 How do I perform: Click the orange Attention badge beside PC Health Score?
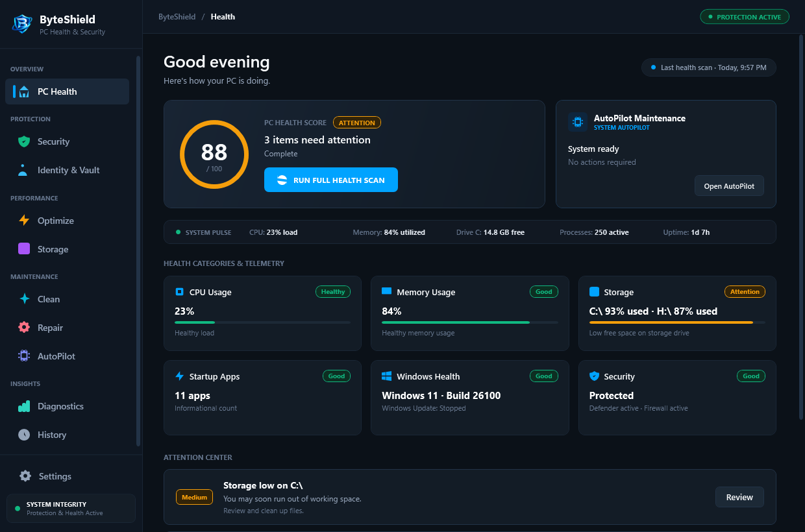pos(357,123)
